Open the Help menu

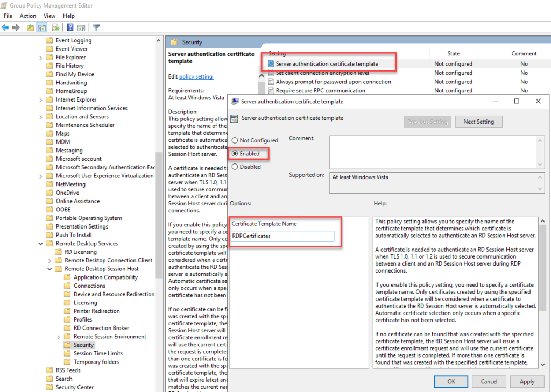click(69, 16)
